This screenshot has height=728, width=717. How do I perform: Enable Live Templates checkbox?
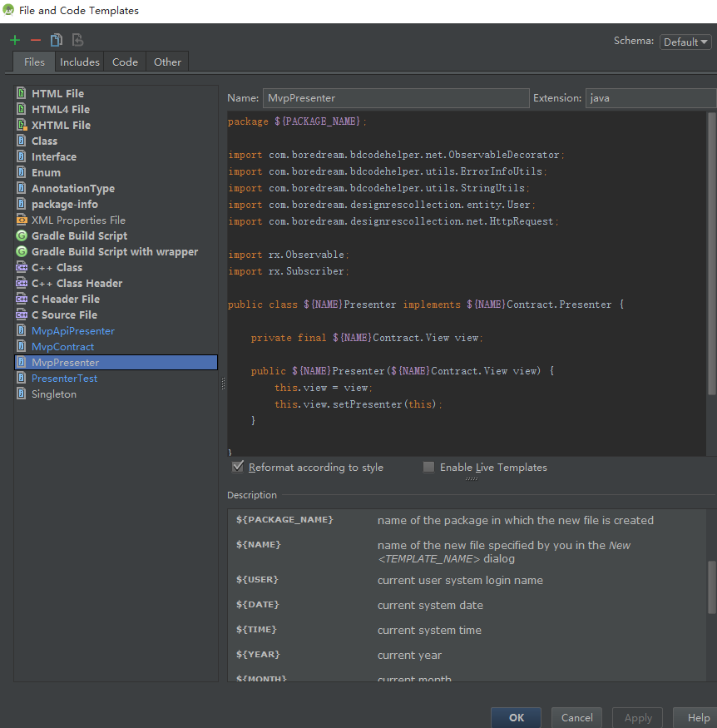428,467
